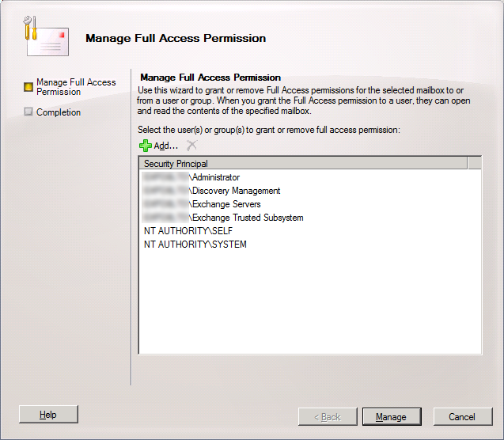Click the mailbox wizard icon in header
The width and height of the screenshot is (504, 440).
pyautogui.click(x=47, y=36)
